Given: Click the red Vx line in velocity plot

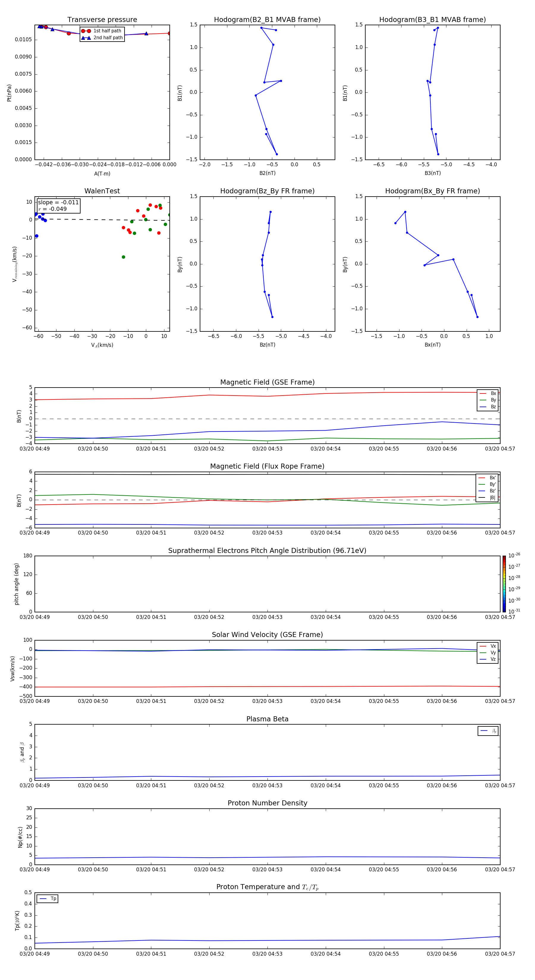Looking at the screenshot, I should tap(267, 687).
